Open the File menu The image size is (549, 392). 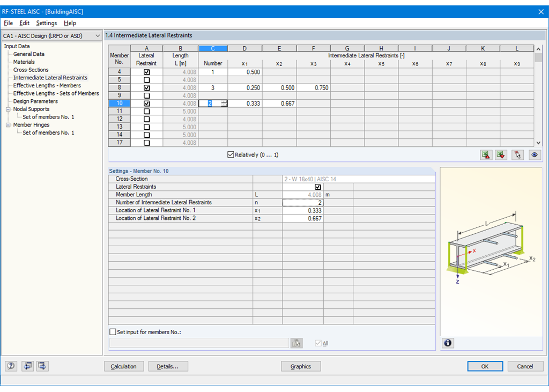(x=8, y=23)
